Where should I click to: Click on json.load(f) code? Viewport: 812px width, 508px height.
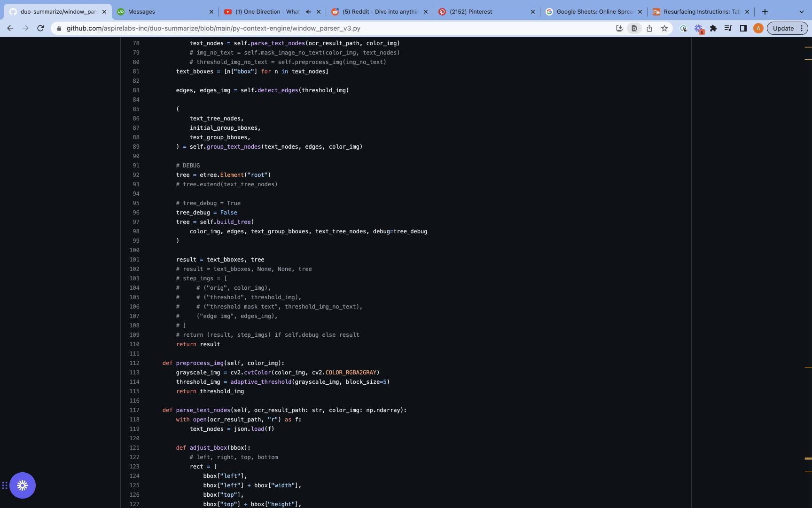[254, 429]
